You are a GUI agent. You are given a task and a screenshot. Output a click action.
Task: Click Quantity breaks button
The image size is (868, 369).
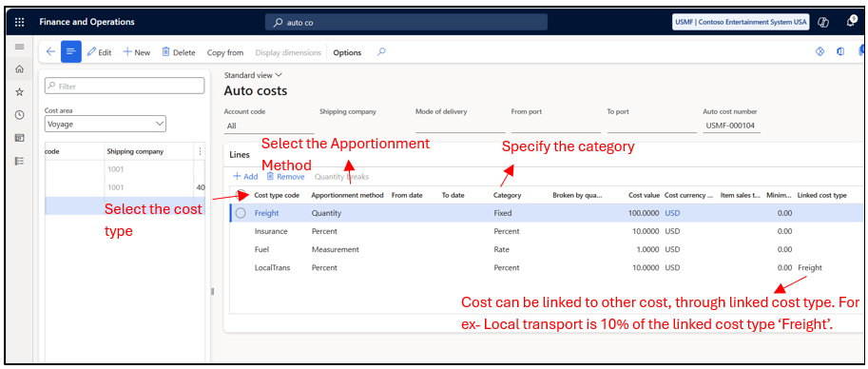tap(341, 177)
